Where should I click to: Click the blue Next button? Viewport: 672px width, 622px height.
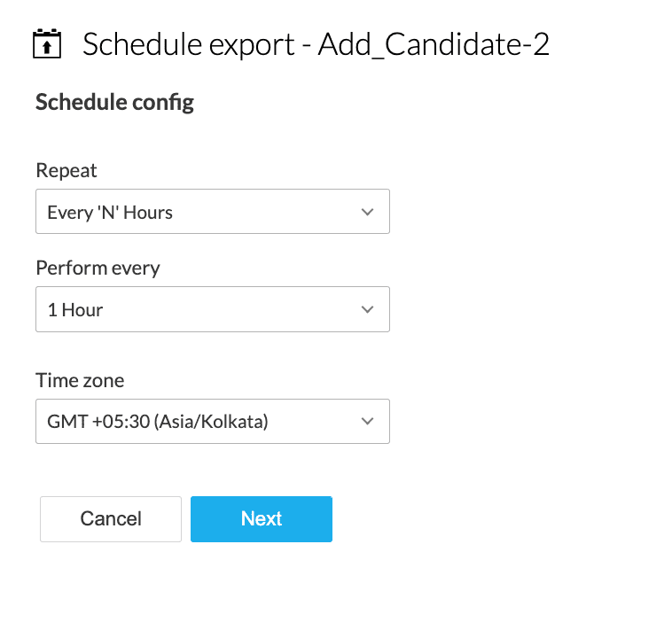click(262, 519)
